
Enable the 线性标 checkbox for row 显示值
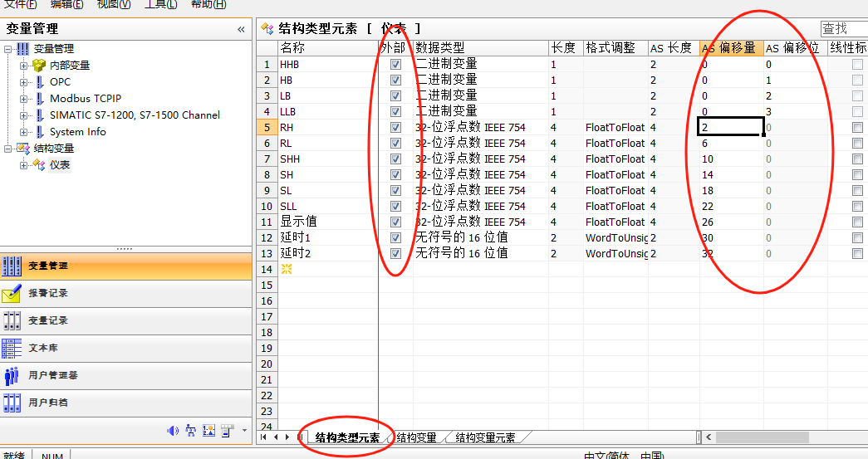(x=857, y=222)
